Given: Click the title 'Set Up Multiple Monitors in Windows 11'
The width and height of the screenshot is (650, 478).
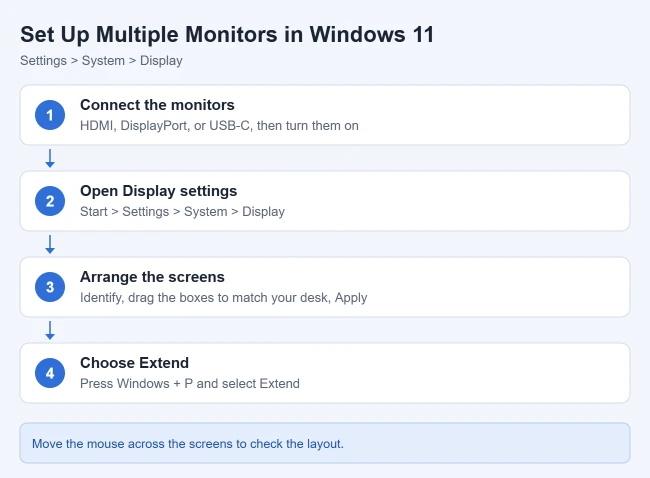Looking at the screenshot, I should (227, 34).
